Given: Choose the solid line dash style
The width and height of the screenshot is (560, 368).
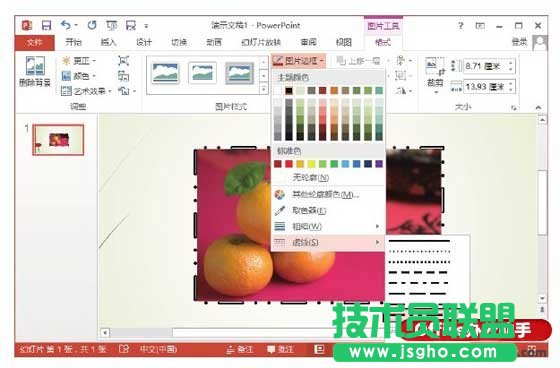Looking at the screenshot, I should coord(419,241).
